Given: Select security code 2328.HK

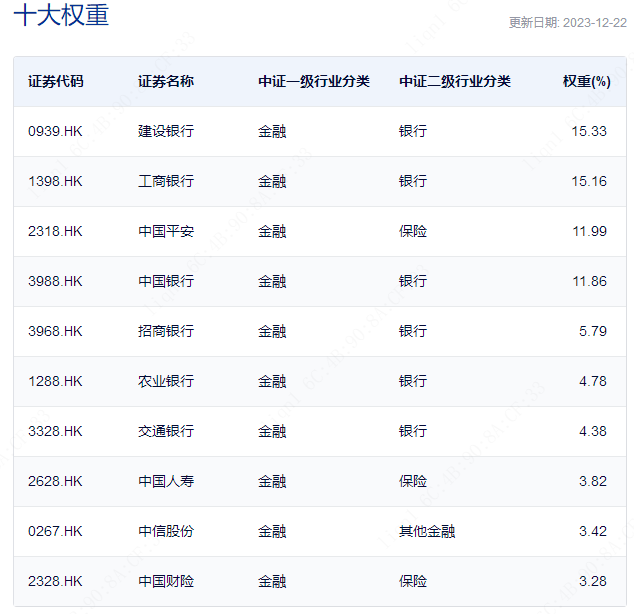Looking at the screenshot, I should point(56,581).
